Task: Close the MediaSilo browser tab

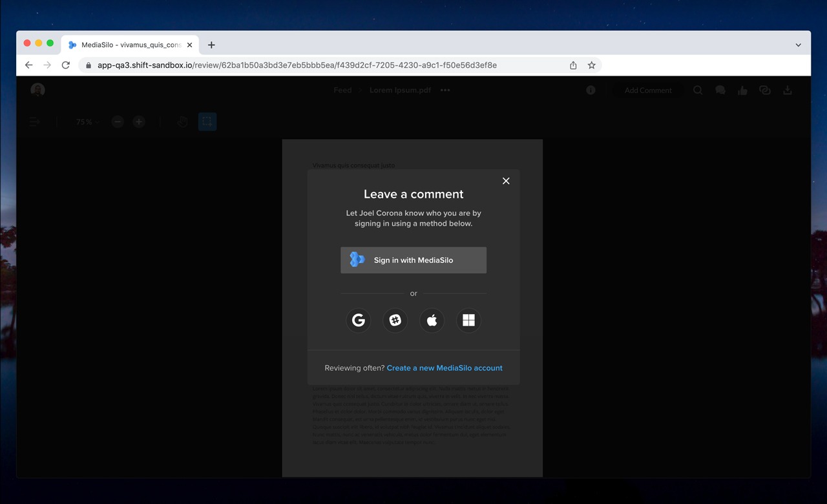Action: click(189, 45)
